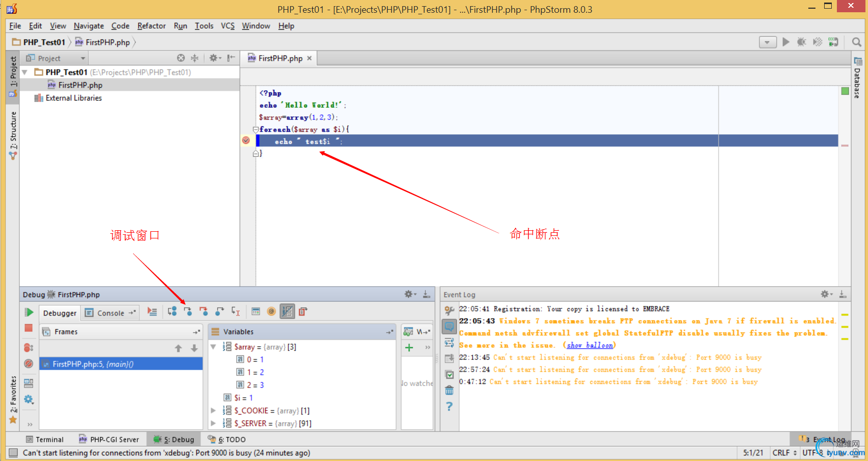Hide the Debug tool window
This screenshot has height=461, width=868.
pyautogui.click(x=427, y=294)
